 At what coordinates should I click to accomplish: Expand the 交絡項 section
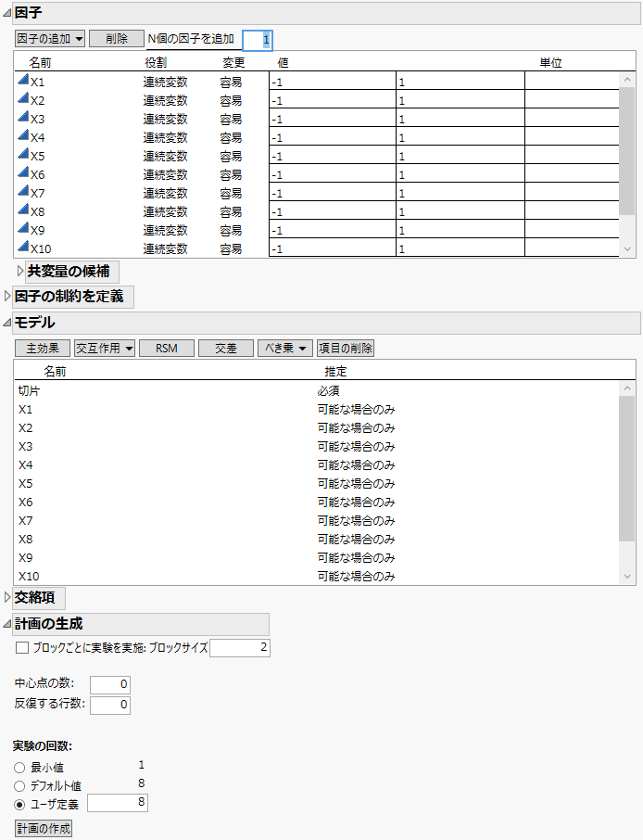tap(7, 597)
